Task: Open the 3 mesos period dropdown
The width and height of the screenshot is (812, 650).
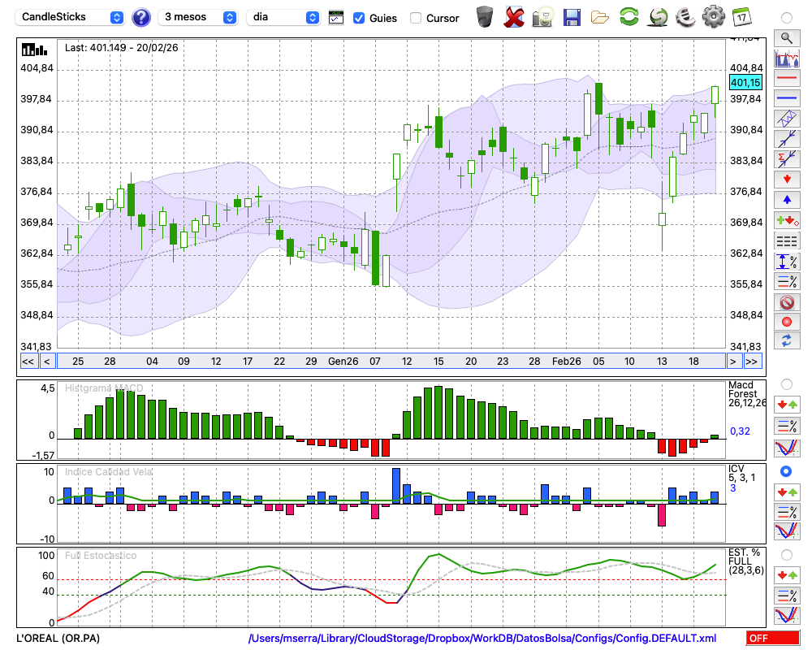Action: [199, 17]
